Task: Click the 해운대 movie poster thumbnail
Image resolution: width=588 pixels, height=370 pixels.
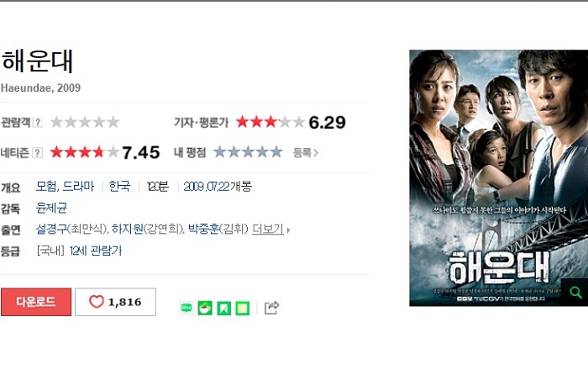Action: click(498, 178)
